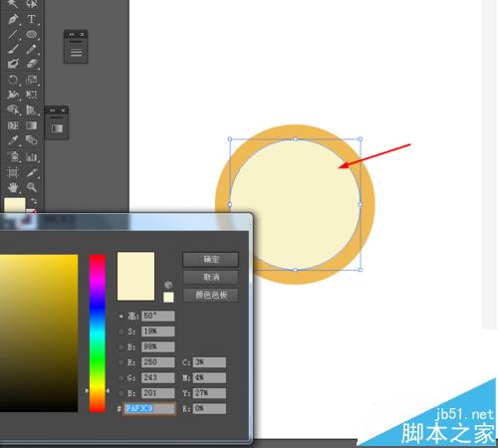Close the floating gradient-icon panel
Screen dimensions: 498x448
[x=63, y=111]
